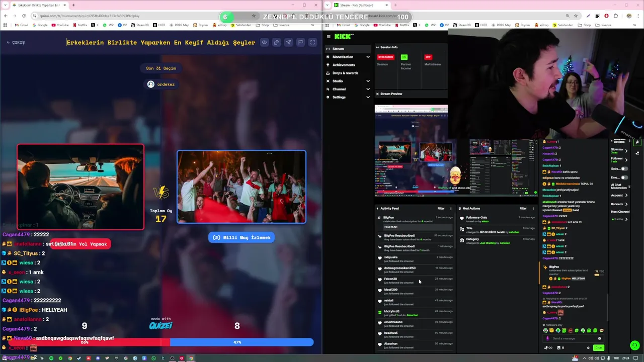The width and height of the screenshot is (644, 362).
Task: Click the Spotify icon in Windows taskbar
Action: [51, 358]
